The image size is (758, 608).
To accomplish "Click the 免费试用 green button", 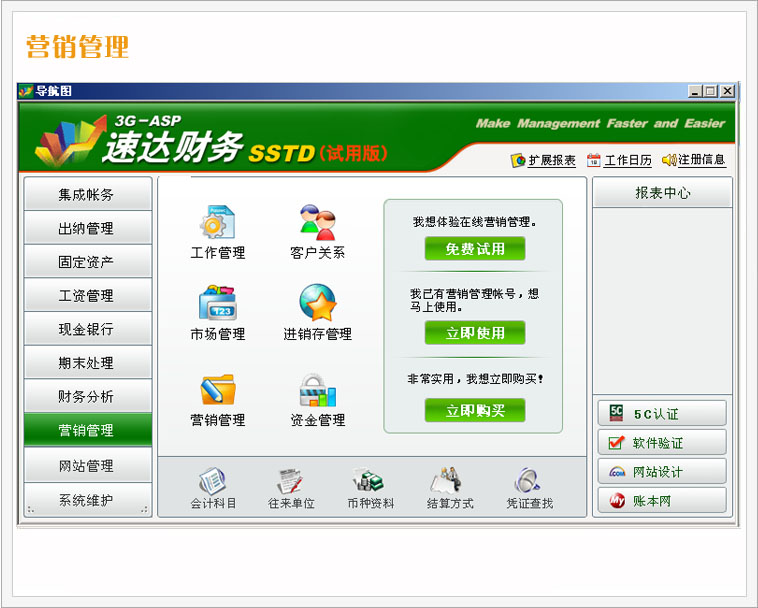I will [475, 249].
